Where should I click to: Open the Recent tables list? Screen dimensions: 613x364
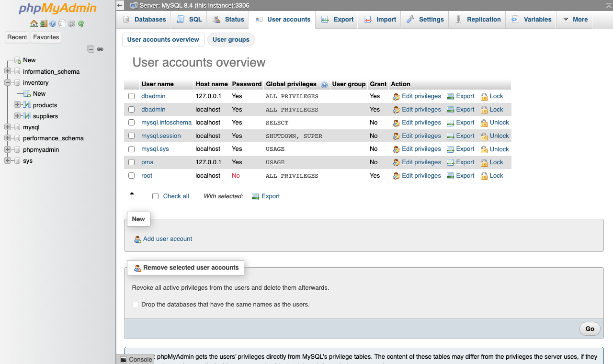point(17,37)
